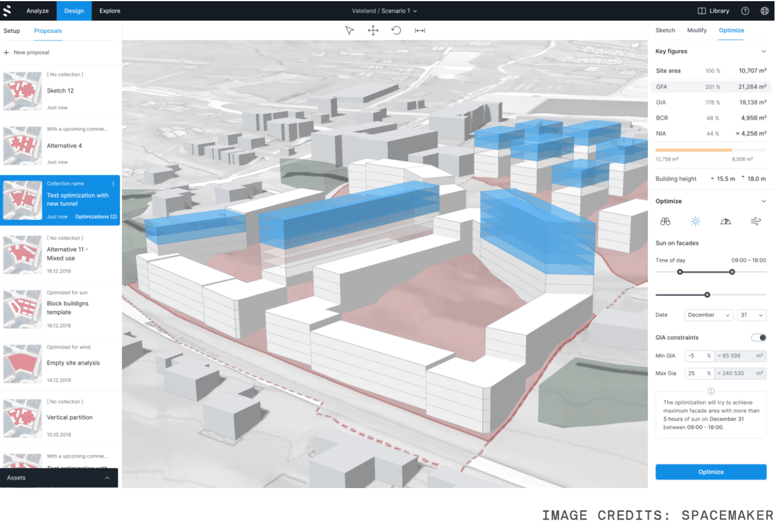Viewport: 778px width, 532px height.
Task: Switch to the Design tab
Action: pyautogui.click(x=74, y=11)
